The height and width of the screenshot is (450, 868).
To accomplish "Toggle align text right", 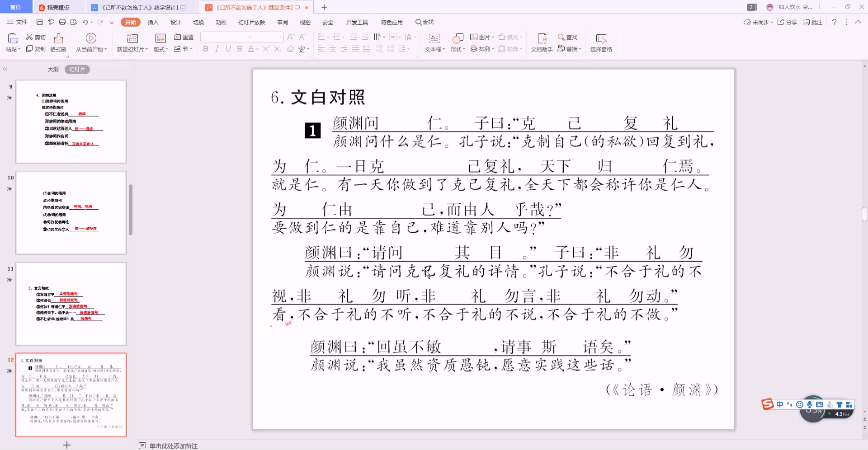I will [x=344, y=49].
